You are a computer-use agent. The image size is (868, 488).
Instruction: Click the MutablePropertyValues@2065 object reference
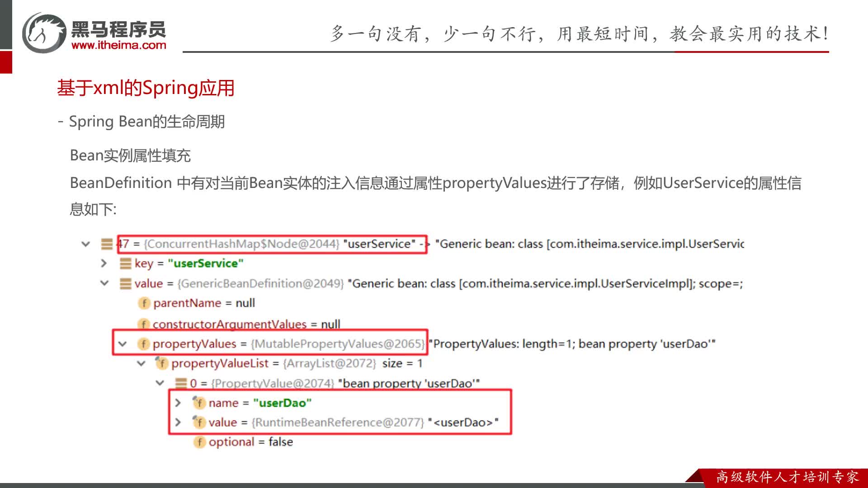[338, 344]
